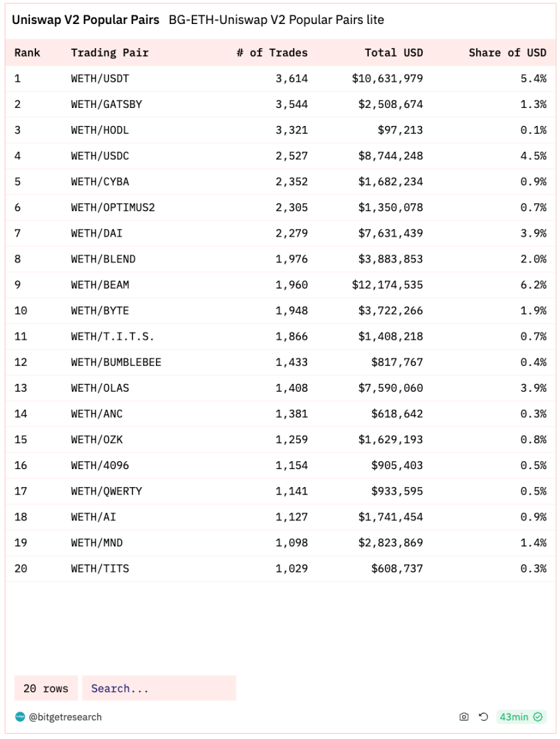
Task: Sort by # of Trades header
Action: (272, 53)
